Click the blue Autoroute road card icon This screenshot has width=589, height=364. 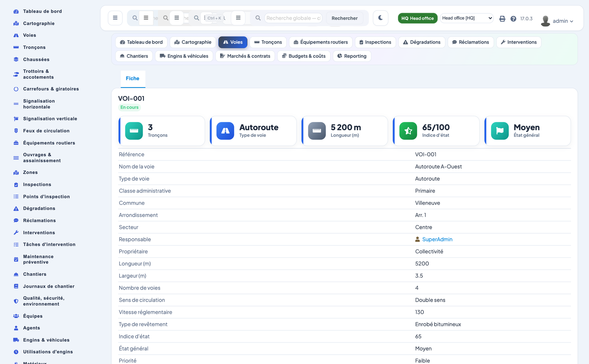[225, 131]
